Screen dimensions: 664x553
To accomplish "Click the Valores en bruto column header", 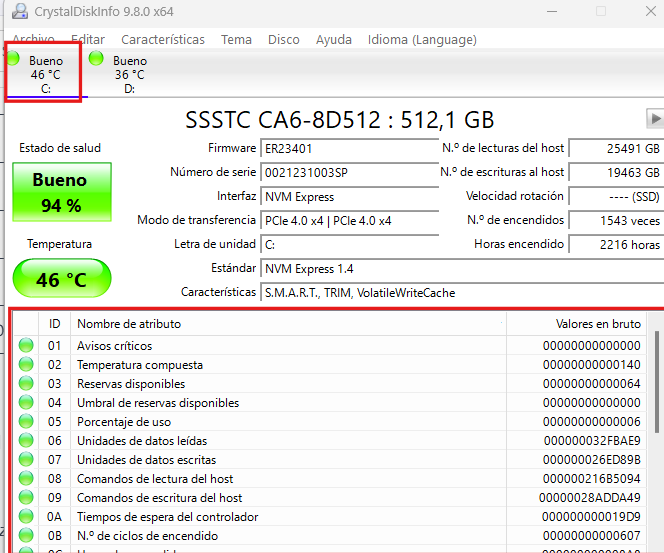I will (x=576, y=324).
